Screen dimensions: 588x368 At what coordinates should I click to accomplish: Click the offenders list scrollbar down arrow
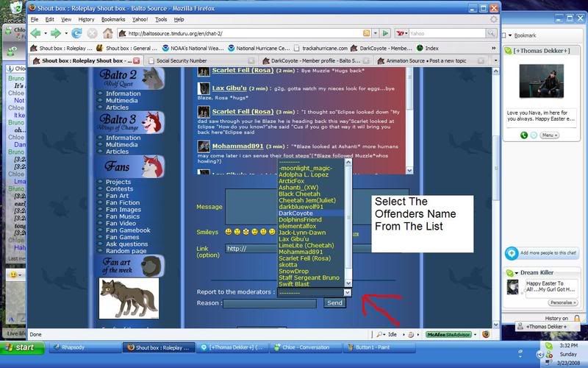[348, 283]
